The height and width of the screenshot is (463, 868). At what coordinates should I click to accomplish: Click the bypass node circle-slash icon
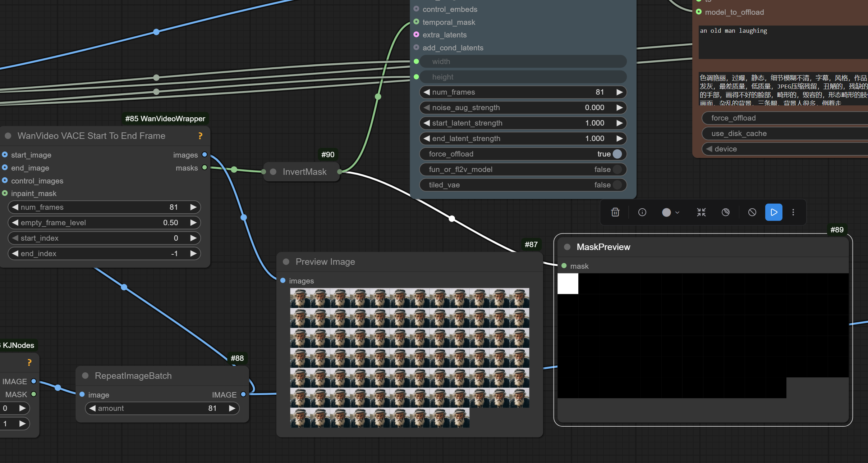[x=752, y=212]
